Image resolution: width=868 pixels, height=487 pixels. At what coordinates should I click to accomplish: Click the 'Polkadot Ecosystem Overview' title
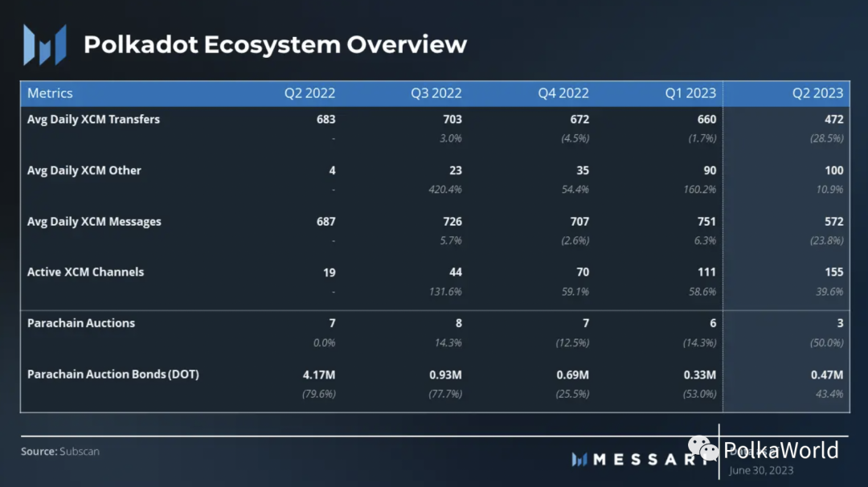coord(275,44)
